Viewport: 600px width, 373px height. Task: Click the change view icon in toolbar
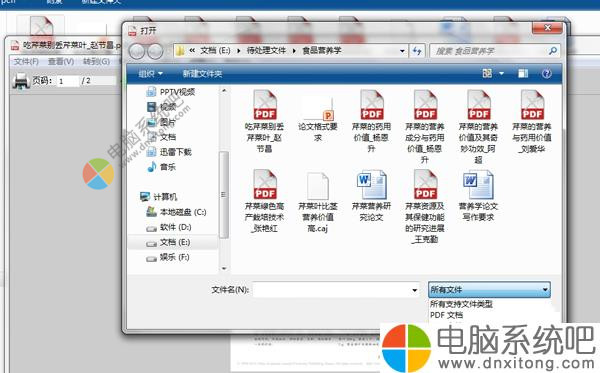(487, 73)
